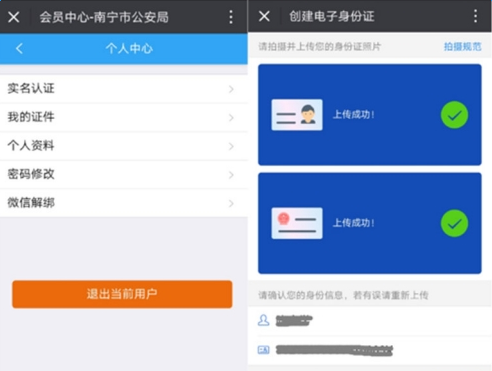Tap the front-side 上传成功 upload card
The image size is (492, 371).
[x=370, y=115]
